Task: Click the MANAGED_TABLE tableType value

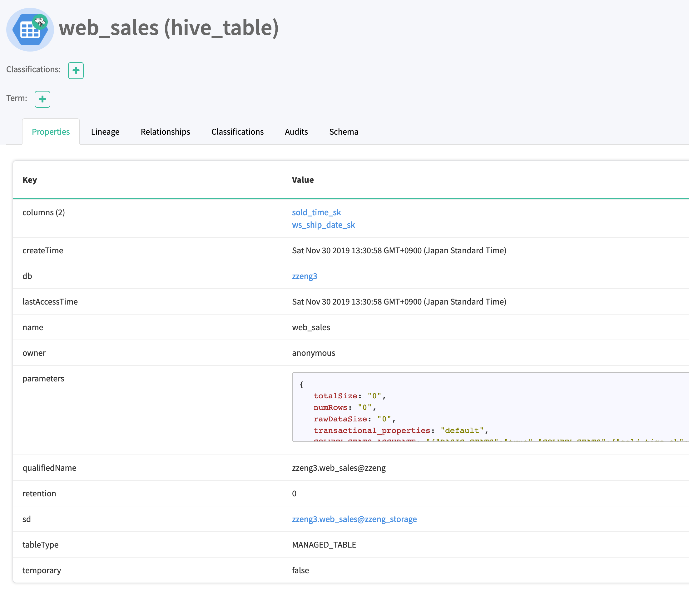Action: (324, 544)
